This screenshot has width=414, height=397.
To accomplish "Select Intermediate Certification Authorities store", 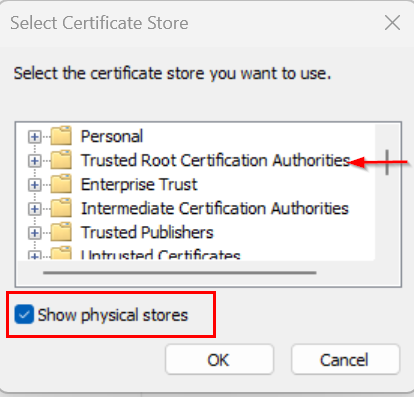I will [x=215, y=208].
